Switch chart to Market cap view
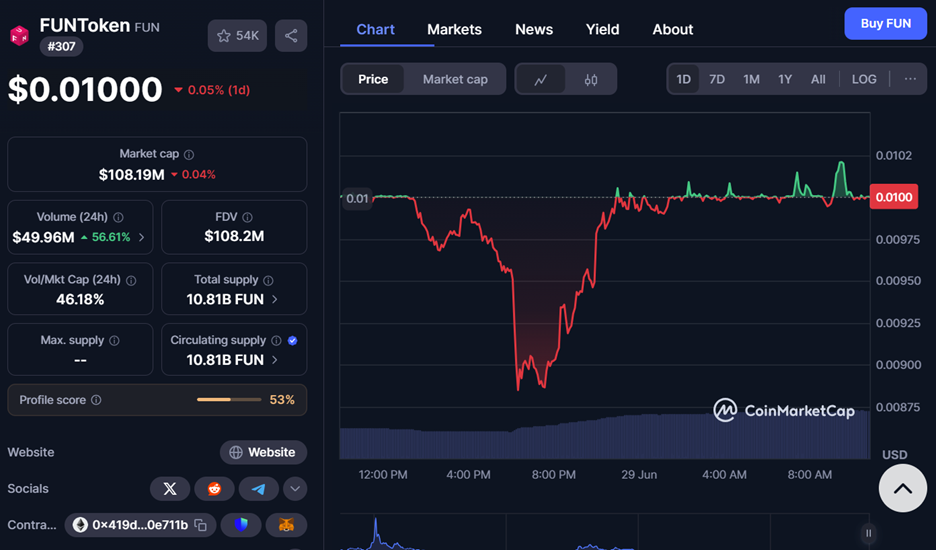Viewport: 936px width, 550px height. click(455, 79)
